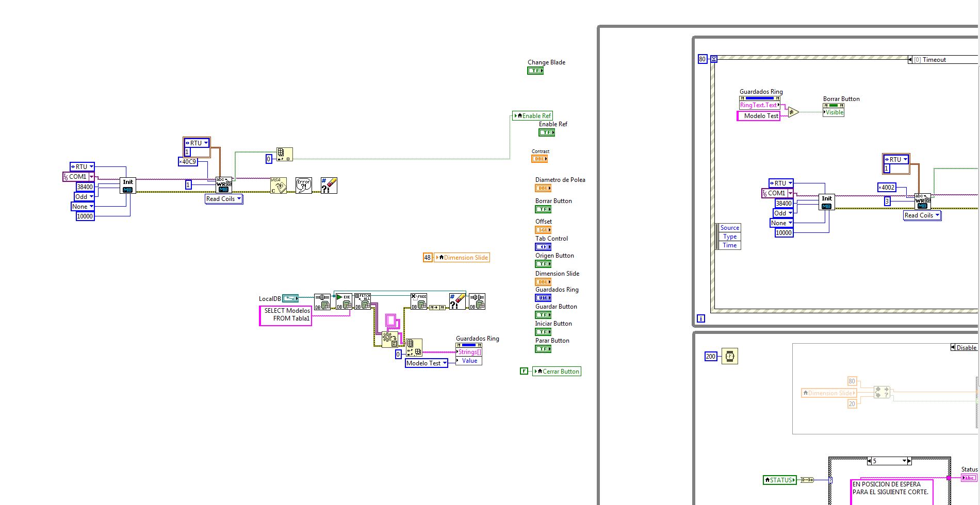980x505 pixels.
Task: Click the Wait (ms) watch icon
Action: [729, 356]
